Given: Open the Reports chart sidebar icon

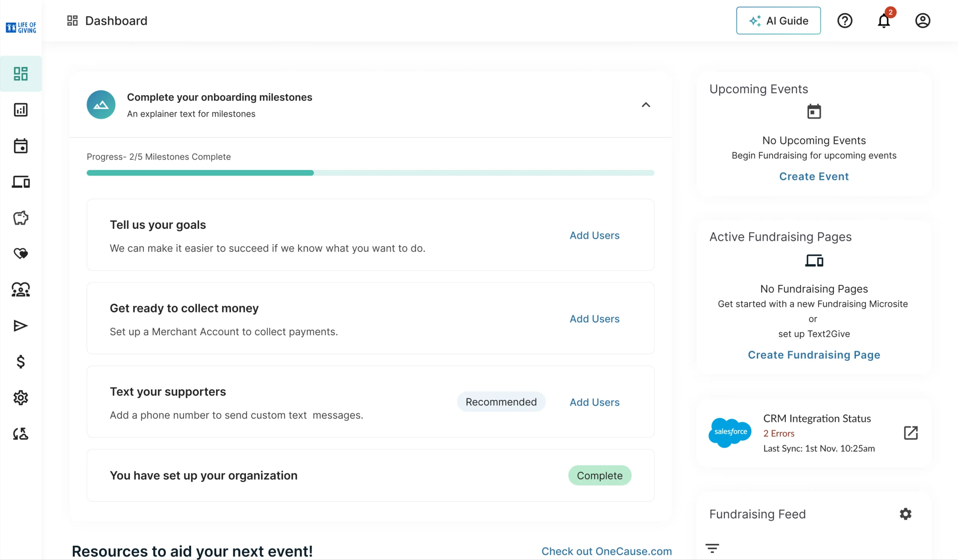Looking at the screenshot, I should coord(21,110).
